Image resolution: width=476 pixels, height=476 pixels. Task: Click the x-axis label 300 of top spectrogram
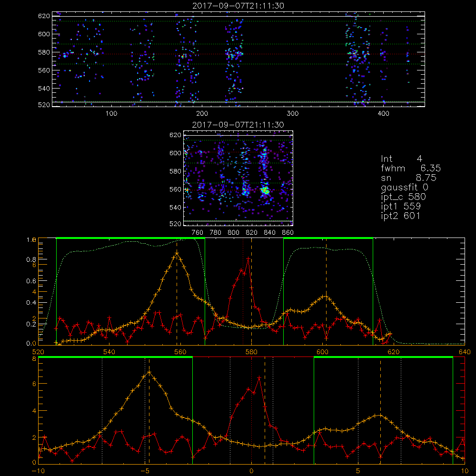[x=293, y=114]
